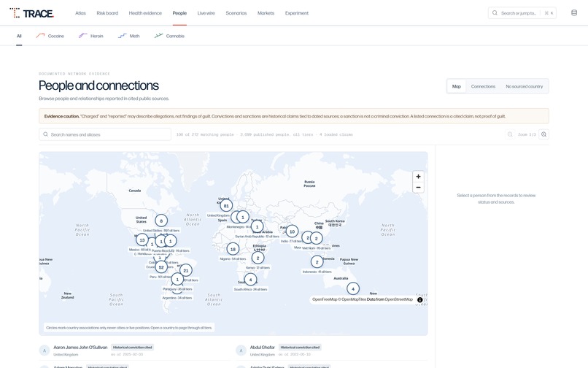
Task: Open the Paraguay cluster marked 1
Action: 177,280
